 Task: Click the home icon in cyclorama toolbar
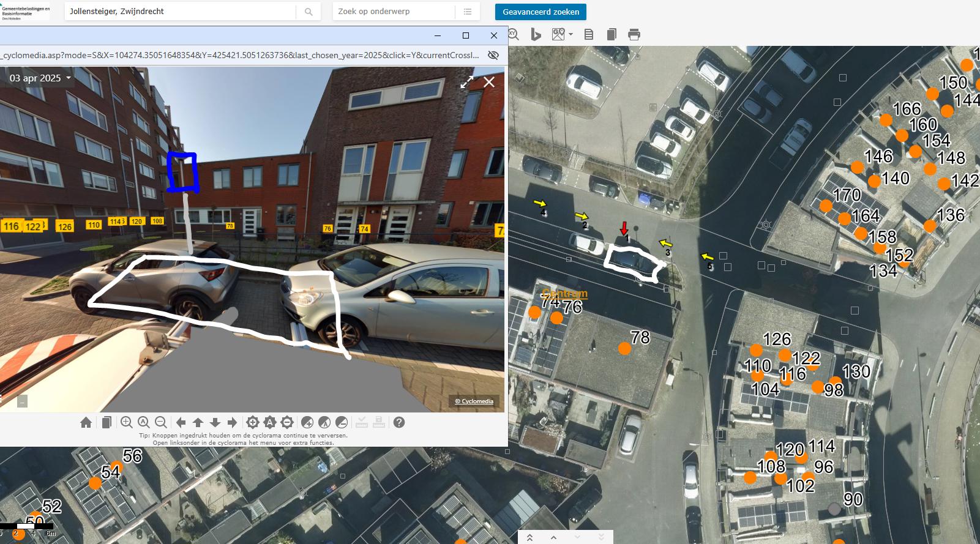coord(86,422)
